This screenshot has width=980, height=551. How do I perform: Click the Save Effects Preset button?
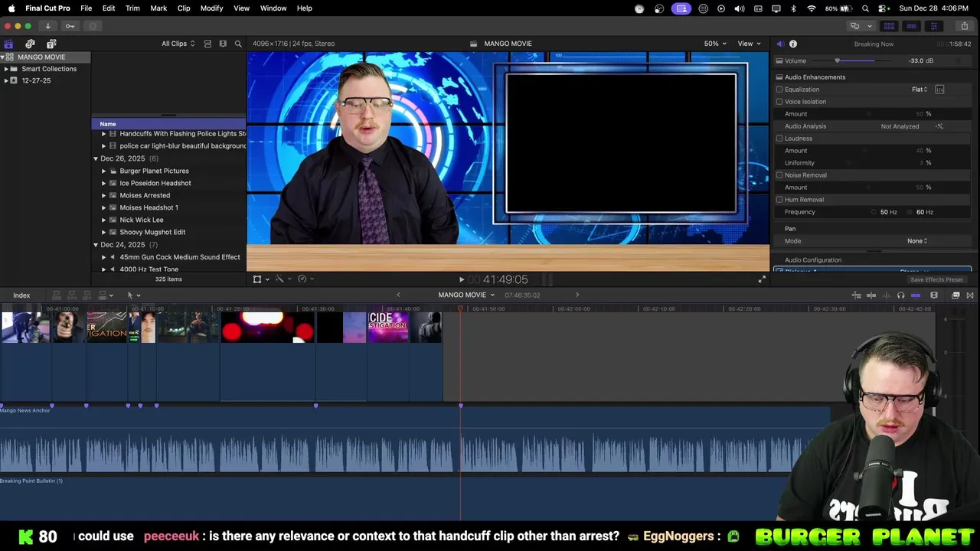pyautogui.click(x=936, y=279)
